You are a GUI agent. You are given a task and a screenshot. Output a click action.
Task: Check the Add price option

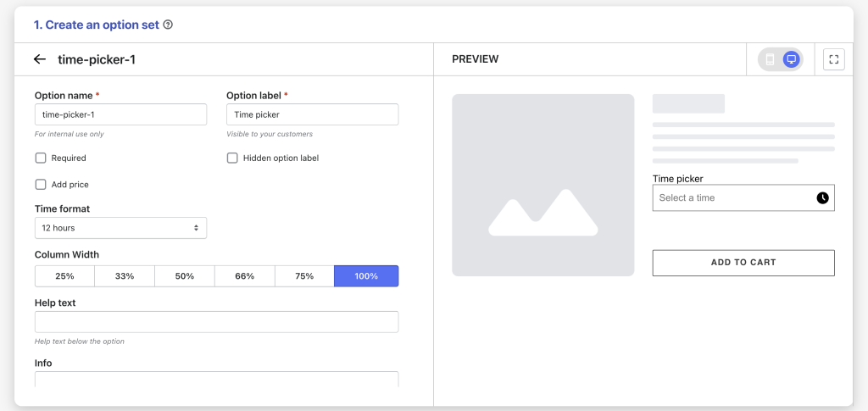[x=41, y=185]
